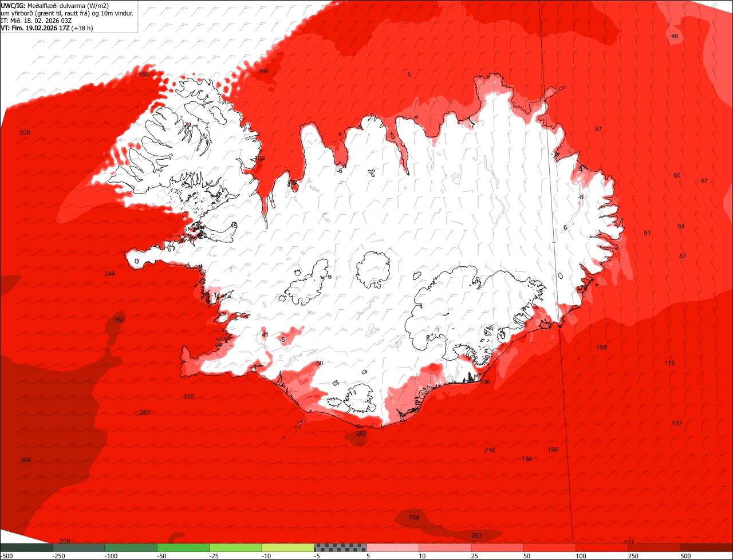Viewport: 733px width, 560px height.
Task: Click the map value '87' off the northeast coast
Action: click(598, 129)
